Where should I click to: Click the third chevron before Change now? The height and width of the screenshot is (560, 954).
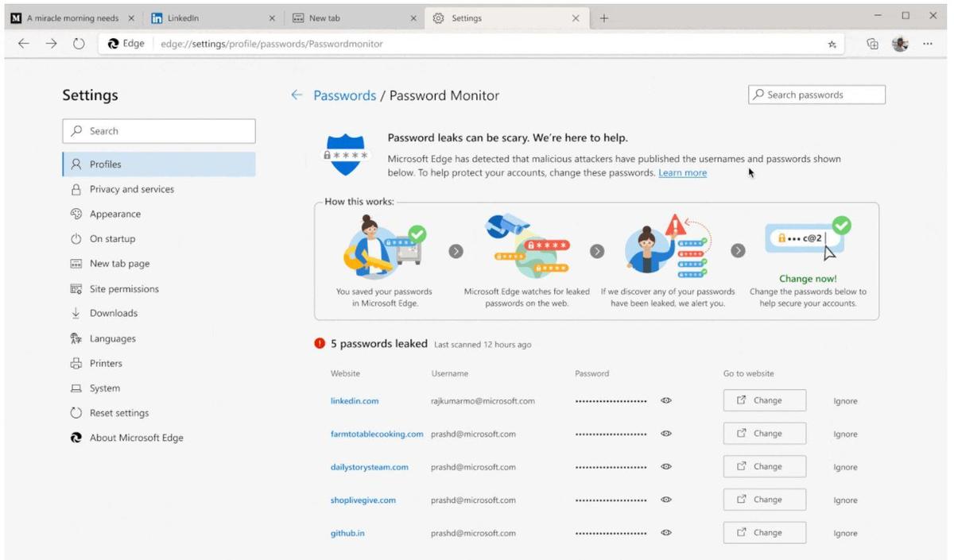(738, 251)
